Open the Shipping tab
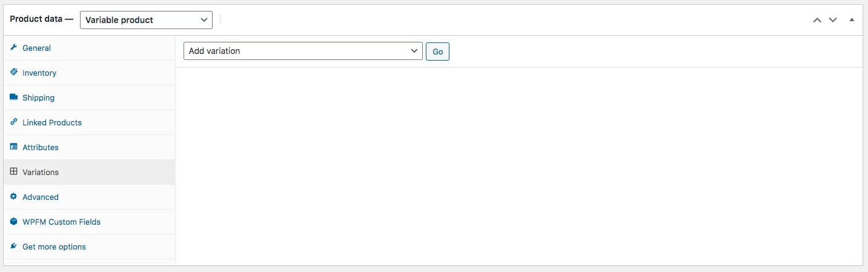 pos(38,98)
